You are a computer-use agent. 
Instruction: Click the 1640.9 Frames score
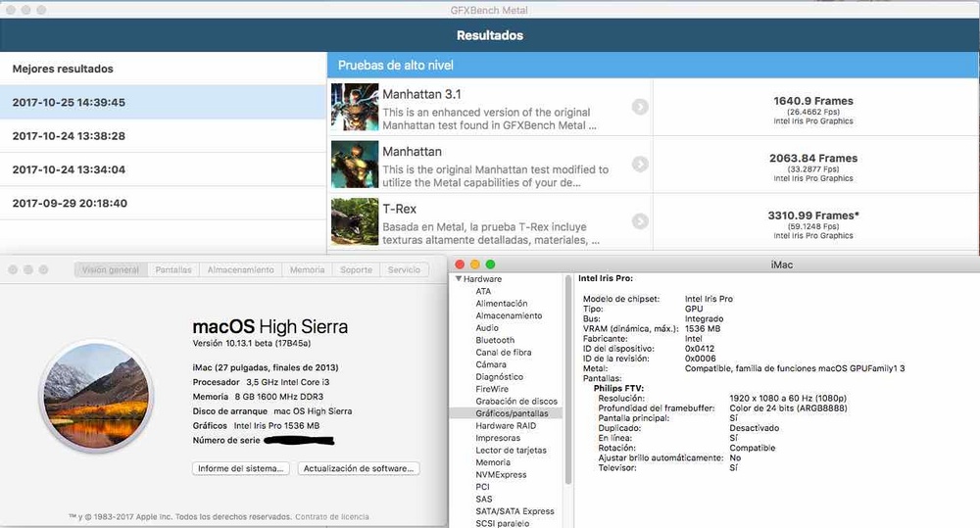pyautogui.click(x=813, y=101)
